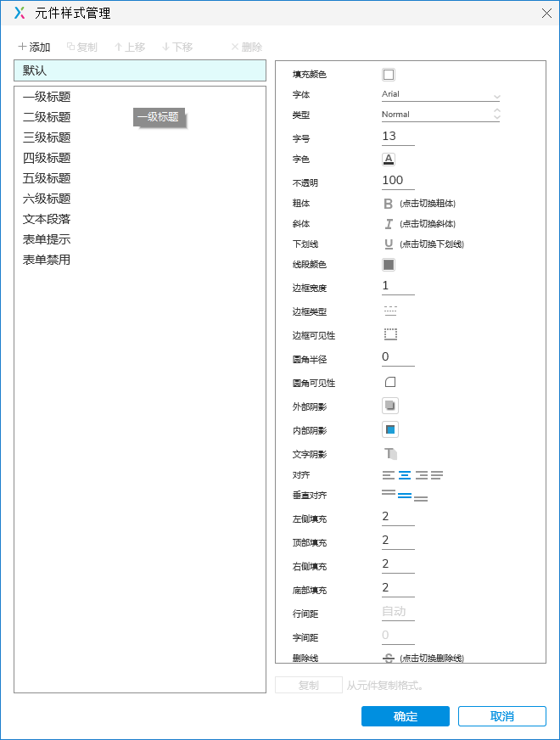The width and height of the screenshot is (560, 740).
Task: Toggle italic with the I icon
Action: (x=389, y=224)
